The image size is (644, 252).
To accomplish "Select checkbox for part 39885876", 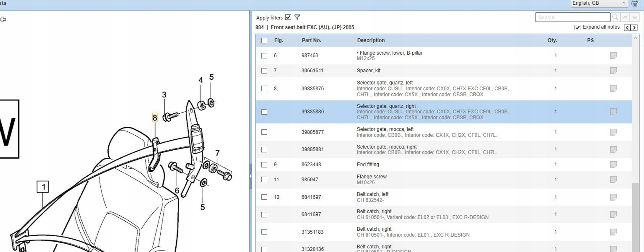I will tap(264, 88).
